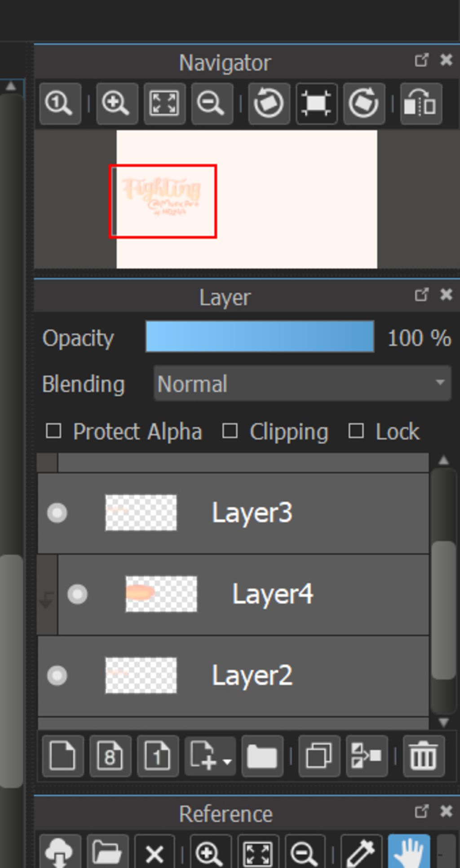Duplicate the selected layer

pyautogui.click(x=319, y=756)
